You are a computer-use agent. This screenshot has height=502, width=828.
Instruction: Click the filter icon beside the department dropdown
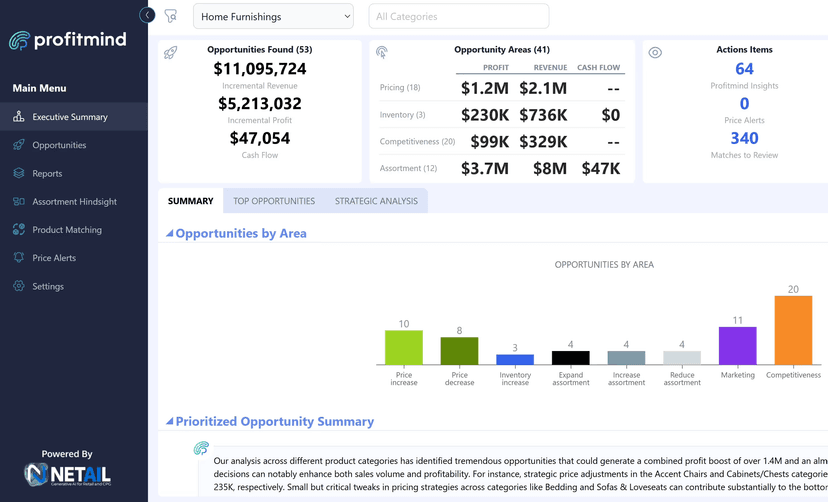click(x=171, y=16)
